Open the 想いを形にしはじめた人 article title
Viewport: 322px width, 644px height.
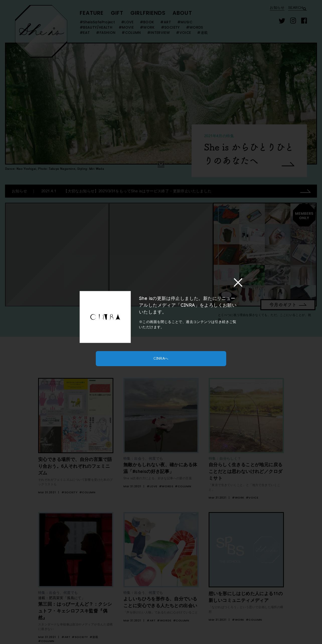(x=246, y=597)
